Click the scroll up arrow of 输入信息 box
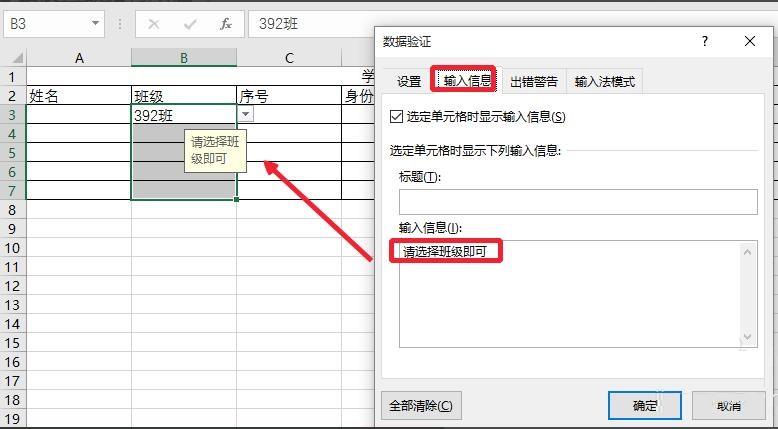The height and width of the screenshot is (429, 778). [748, 252]
